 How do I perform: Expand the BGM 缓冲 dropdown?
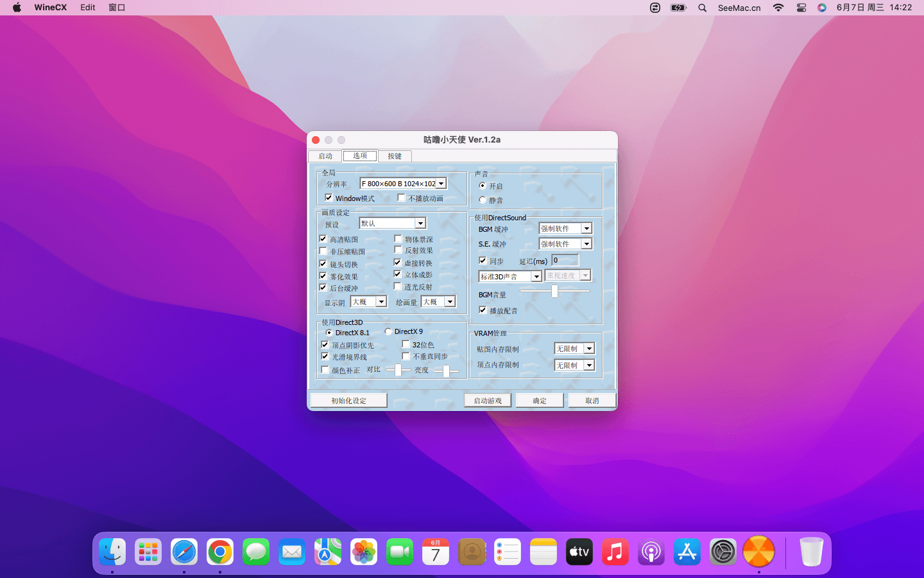(x=586, y=229)
